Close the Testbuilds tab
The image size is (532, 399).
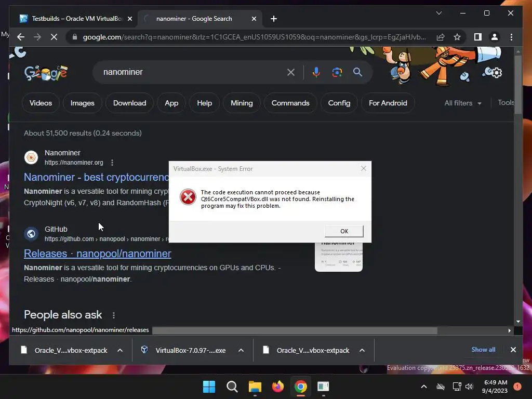click(x=129, y=19)
